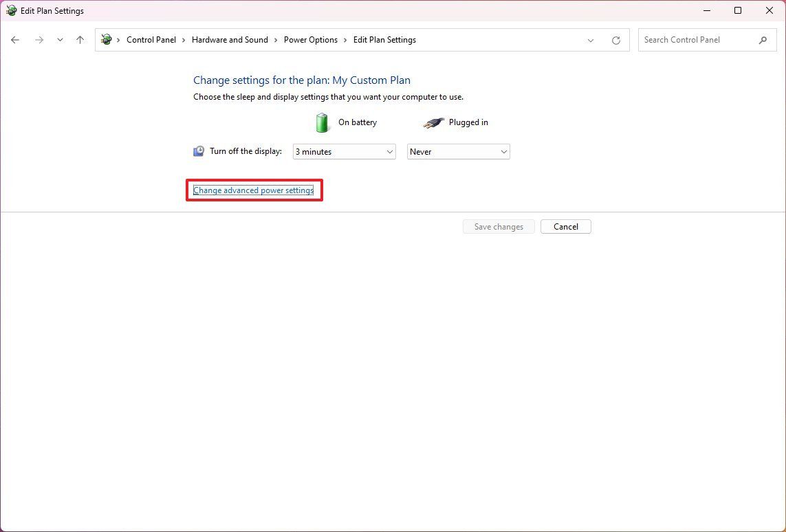Refresh the current Control Panel page
This screenshot has width=786, height=532.
[x=615, y=40]
